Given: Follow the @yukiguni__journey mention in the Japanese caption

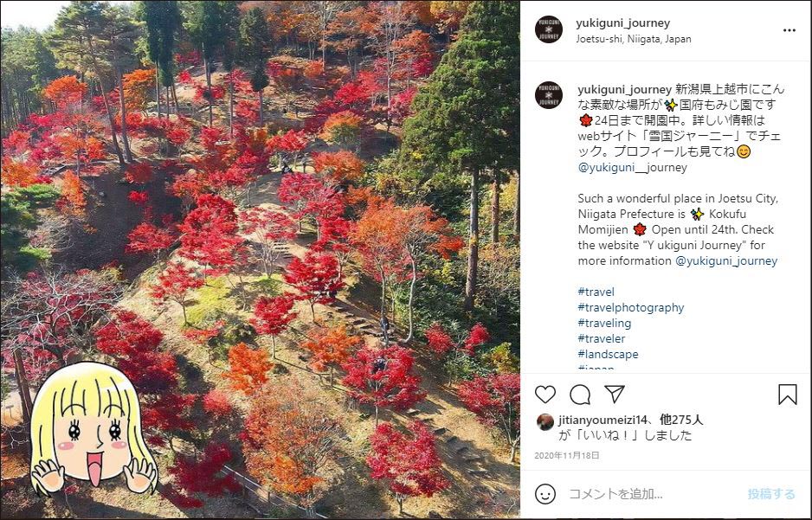Looking at the screenshot, I should pyautogui.click(x=632, y=167).
